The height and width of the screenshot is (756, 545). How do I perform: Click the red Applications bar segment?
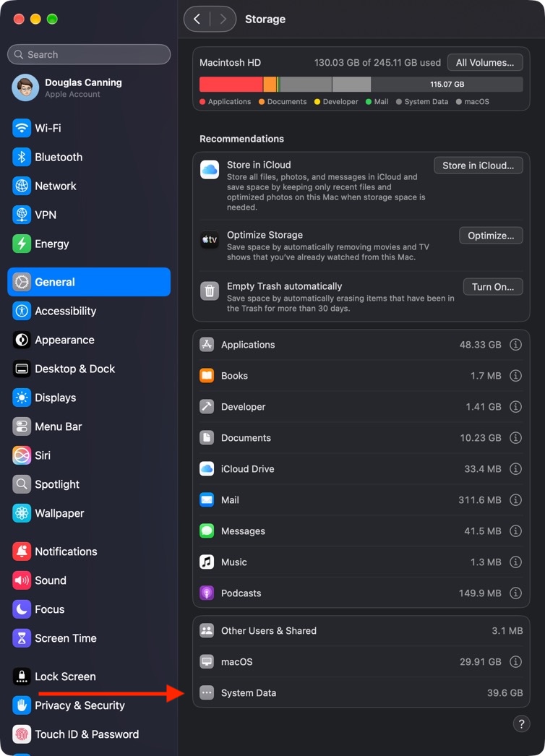(231, 84)
